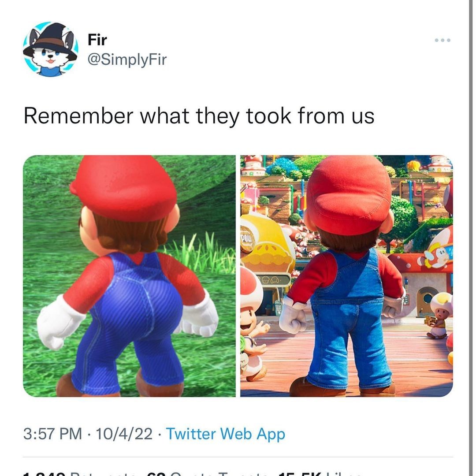Open the left Mario game image

(x=129, y=276)
